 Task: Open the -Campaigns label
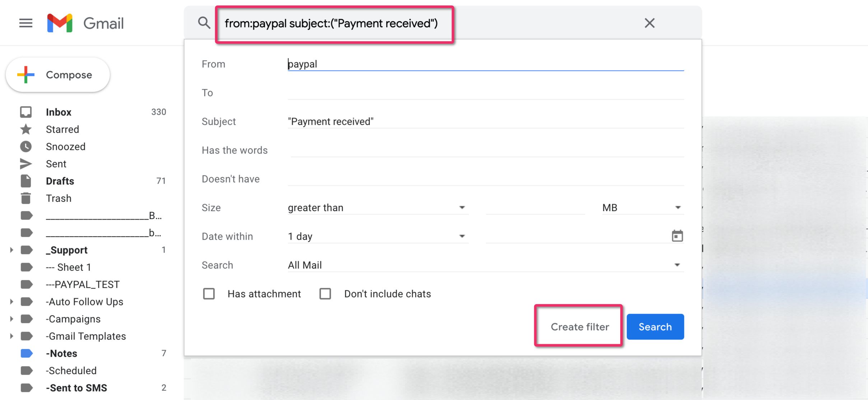73,319
